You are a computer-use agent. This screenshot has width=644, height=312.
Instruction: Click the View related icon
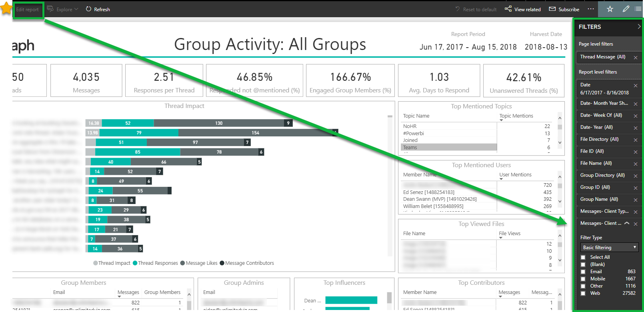click(508, 9)
